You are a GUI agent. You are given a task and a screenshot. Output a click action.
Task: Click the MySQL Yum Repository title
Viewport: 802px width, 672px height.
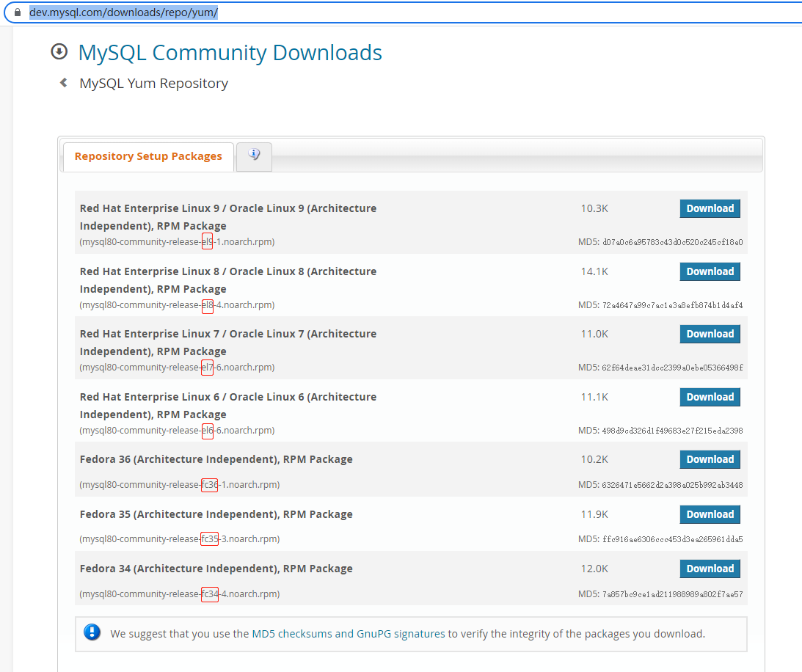pos(154,84)
